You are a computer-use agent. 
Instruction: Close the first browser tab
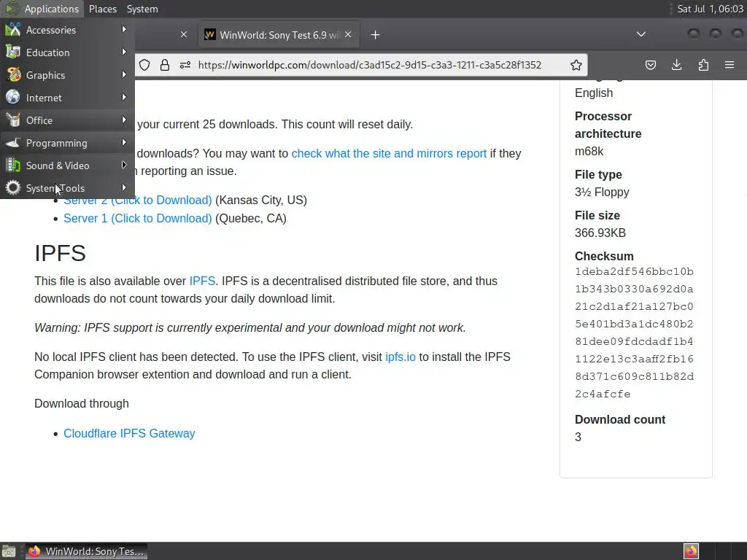tap(184, 34)
